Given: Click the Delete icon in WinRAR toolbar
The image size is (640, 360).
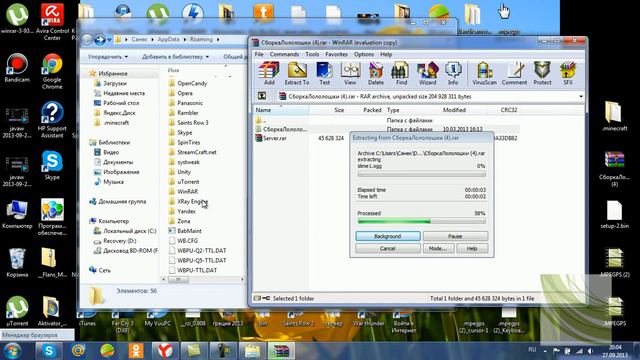Looking at the screenshot, I should click(376, 73).
